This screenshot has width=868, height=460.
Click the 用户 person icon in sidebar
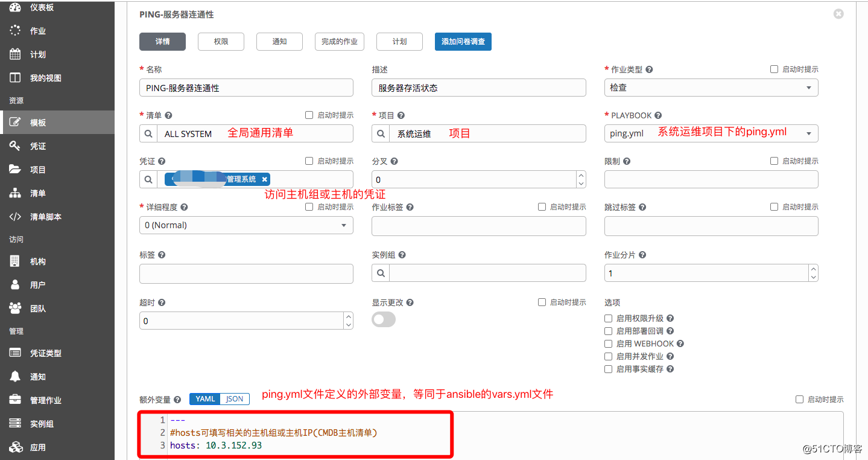pyautogui.click(x=15, y=285)
